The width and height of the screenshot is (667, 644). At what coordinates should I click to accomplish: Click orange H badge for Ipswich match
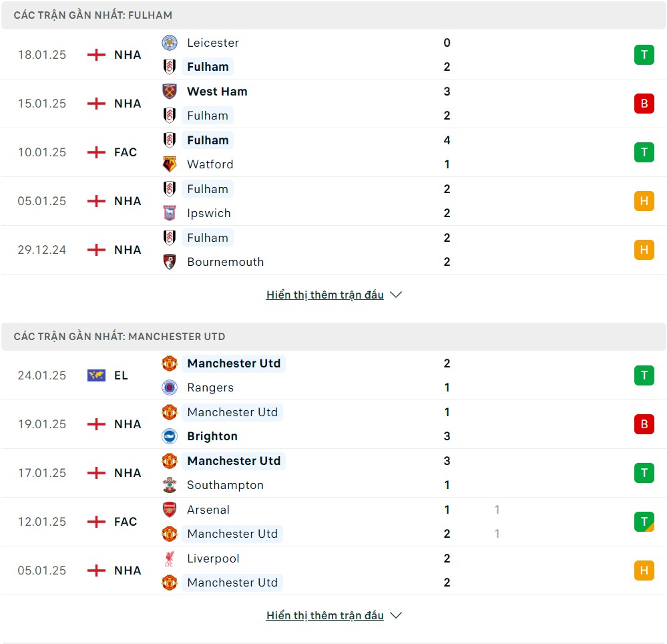(644, 201)
